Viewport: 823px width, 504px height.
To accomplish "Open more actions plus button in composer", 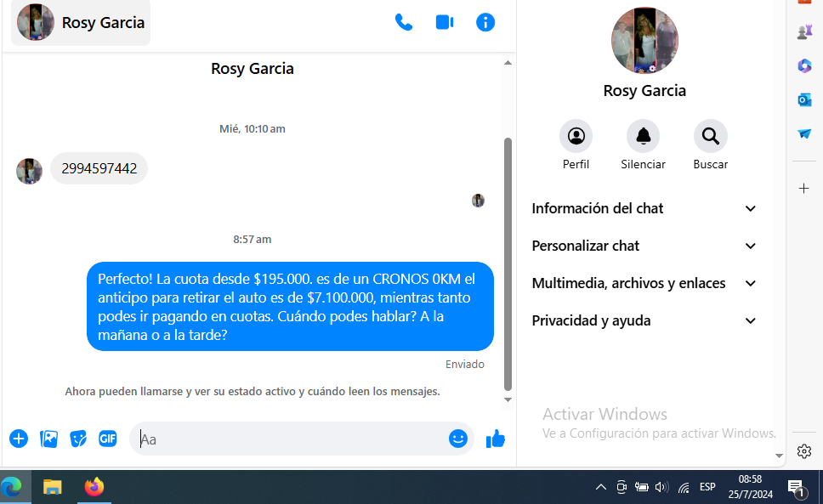I will tap(19, 439).
